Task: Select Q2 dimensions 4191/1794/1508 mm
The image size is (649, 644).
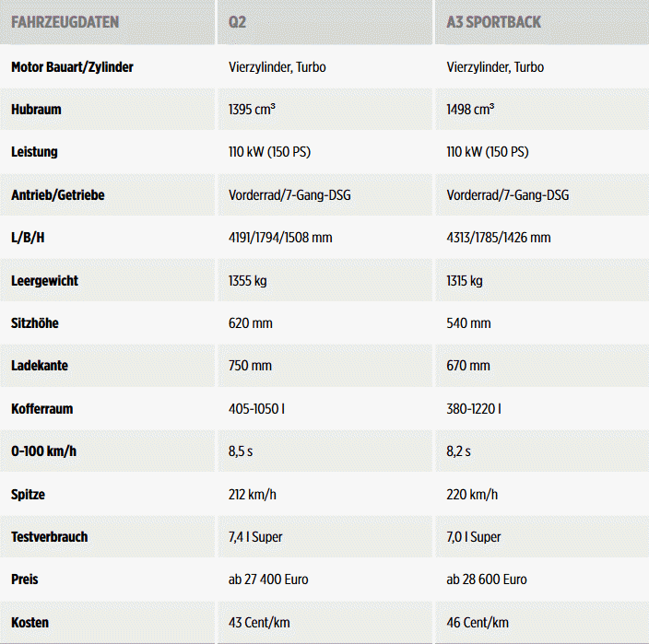Action: pyautogui.click(x=280, y=238)
